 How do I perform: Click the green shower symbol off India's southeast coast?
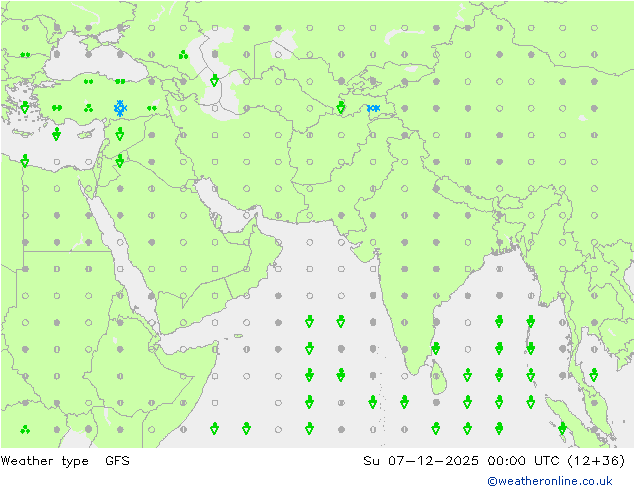point(435,348)
